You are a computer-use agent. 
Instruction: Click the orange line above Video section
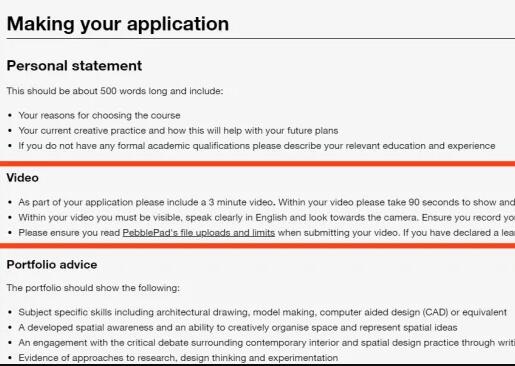coord(257,163)
